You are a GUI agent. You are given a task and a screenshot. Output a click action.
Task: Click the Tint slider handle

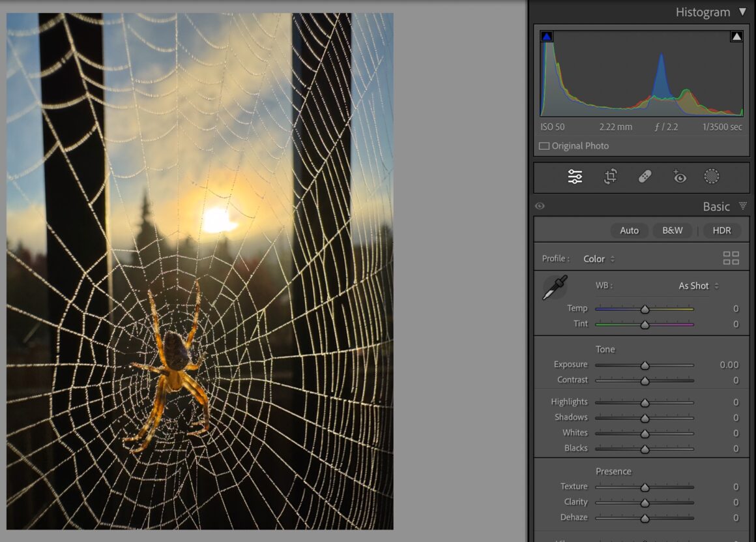[645, 325]
